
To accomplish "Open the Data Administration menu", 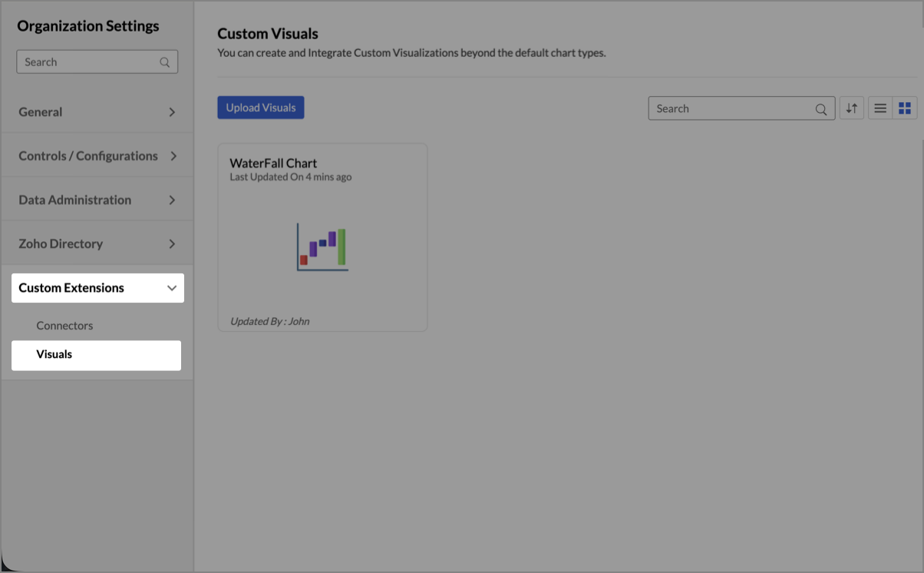I will click(x=75, y=200).
